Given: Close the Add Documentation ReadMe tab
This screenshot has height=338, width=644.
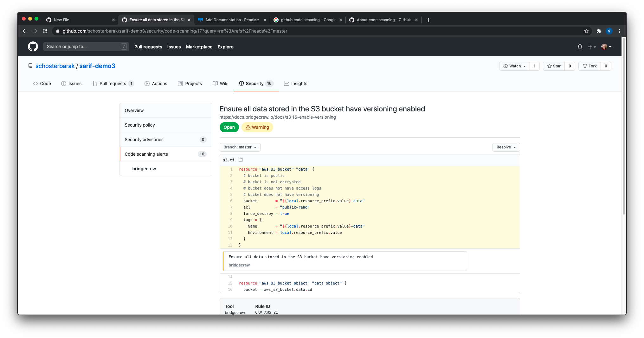Looking at the screenshot, I should coord(265,20).
